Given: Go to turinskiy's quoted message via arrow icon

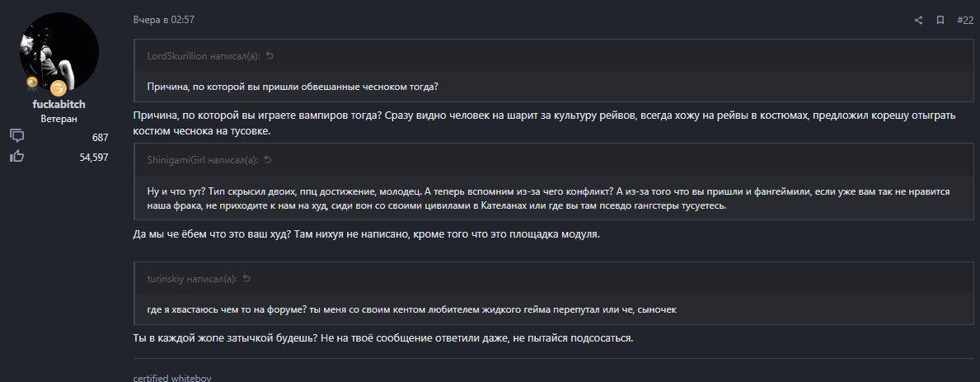Looking at the screenshot, I should [x=246, y=278].
